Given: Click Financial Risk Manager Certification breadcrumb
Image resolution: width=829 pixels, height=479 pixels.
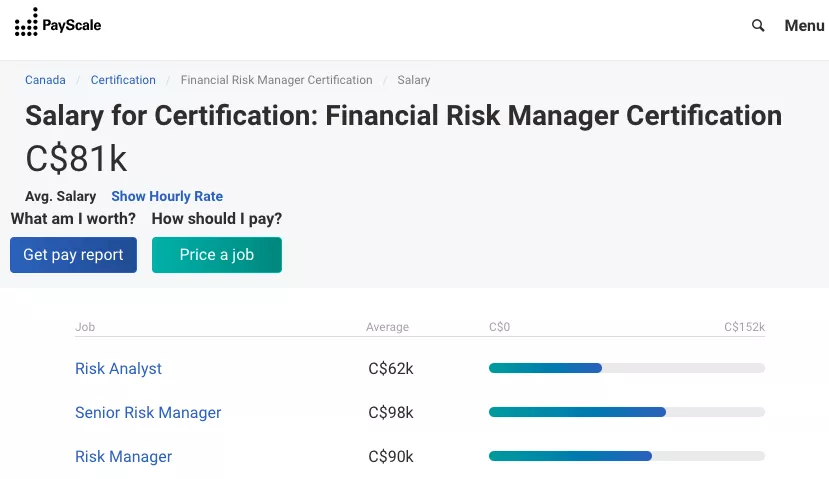Looking at the screenshot, I should click(276, 80).
